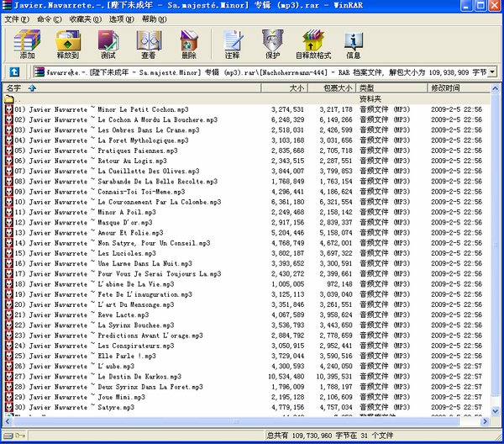Select file 'La Cueillette Des Olives.mp3'

pyautogui.click(x=107, y=172)
